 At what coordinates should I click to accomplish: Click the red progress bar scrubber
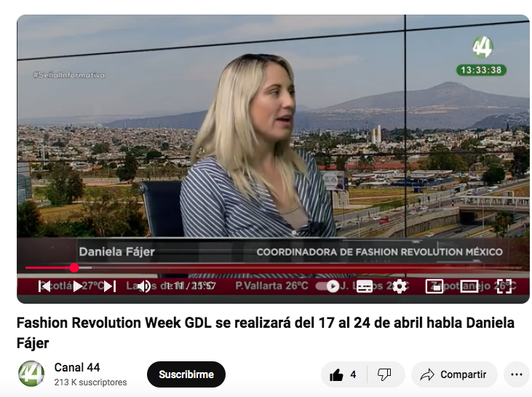tap(74, 268)
